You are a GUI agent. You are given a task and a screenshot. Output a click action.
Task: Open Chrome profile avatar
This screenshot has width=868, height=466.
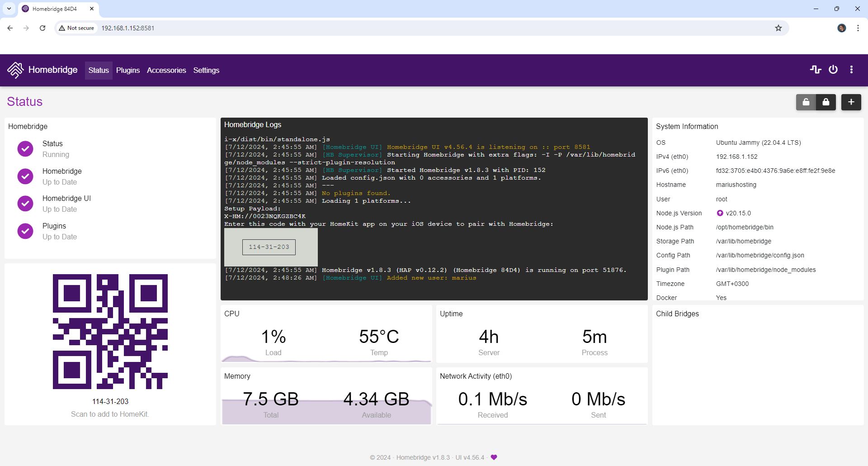[842, 28]
